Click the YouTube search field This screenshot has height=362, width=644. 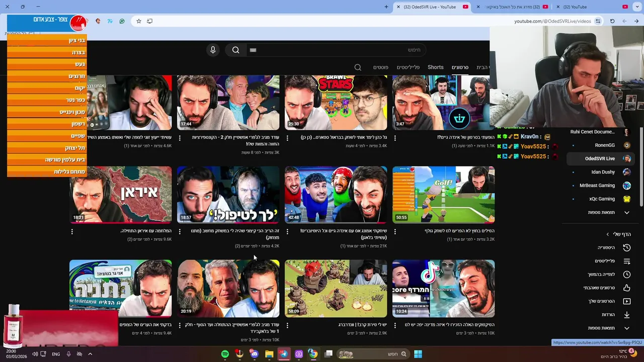coord(336,50)
